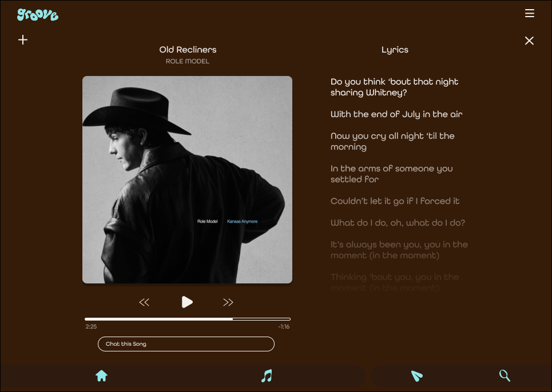The width and height of the screenshot is (552, 392).
Task: Select lyric 'Now you cry all night'
Action: pyautogui.click(x=392, y=141)
